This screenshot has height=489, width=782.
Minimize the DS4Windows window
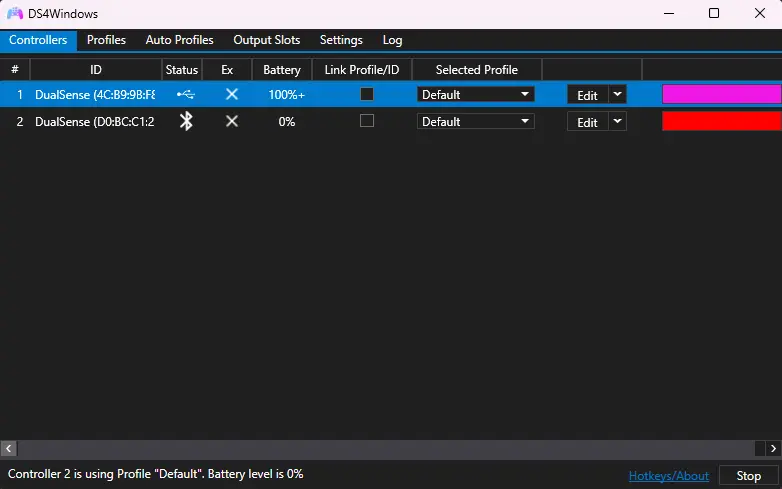coord(669,13)
